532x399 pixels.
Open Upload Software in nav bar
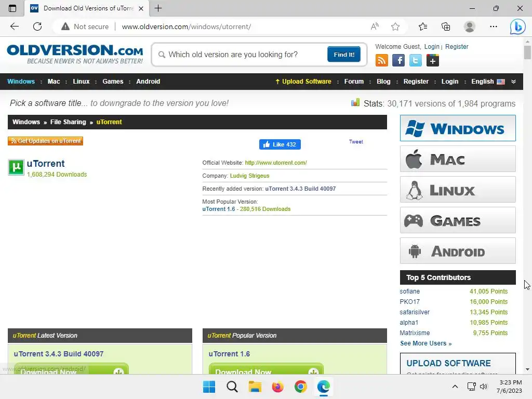pos(303,82)
